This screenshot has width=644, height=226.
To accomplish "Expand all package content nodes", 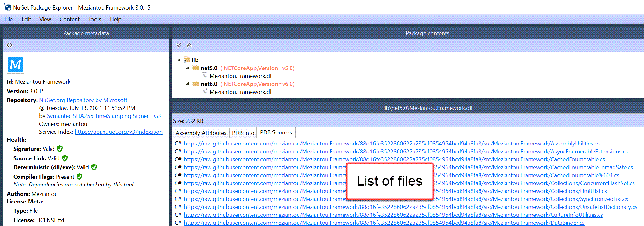I will pos(179,45).
